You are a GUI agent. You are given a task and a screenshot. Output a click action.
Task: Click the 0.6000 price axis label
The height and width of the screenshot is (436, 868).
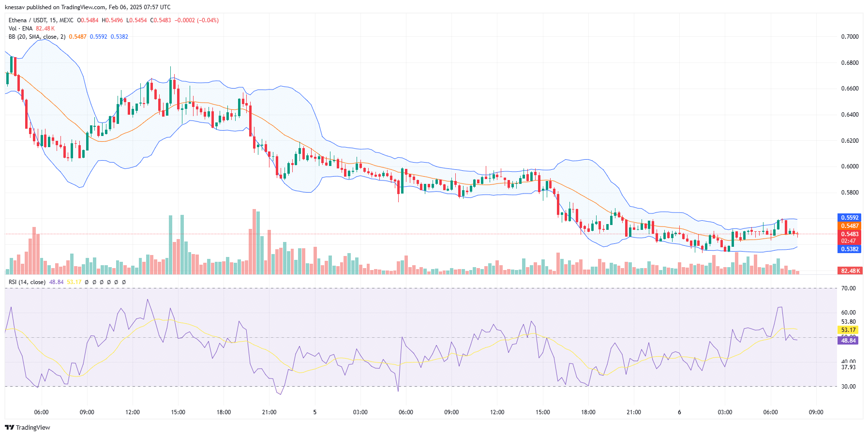(850, 166)
